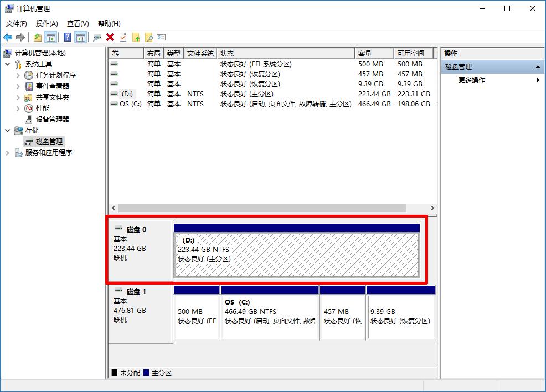The image size is (546, 392).
Task: Collapse the 系统工具 tree node
Action: pos(8,64)
